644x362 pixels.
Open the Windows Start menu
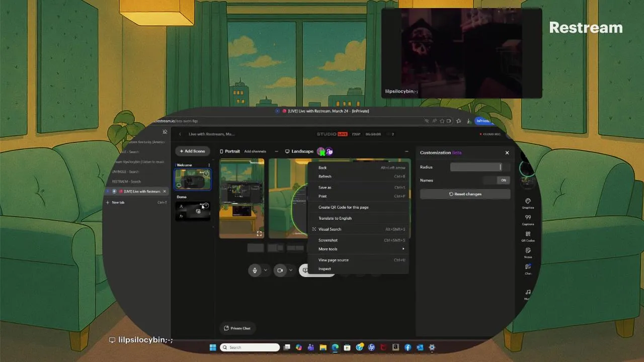coord(213,347)
